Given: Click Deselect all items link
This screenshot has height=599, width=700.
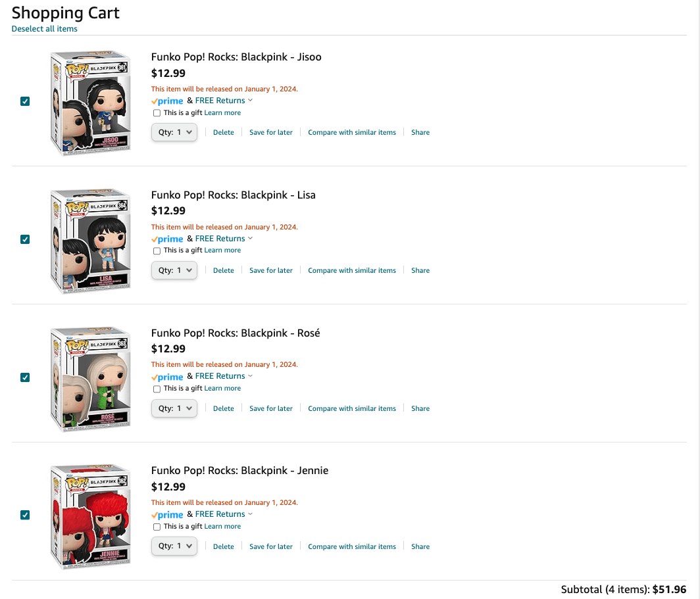Looking at the screenshot, I should pos(45,29).
